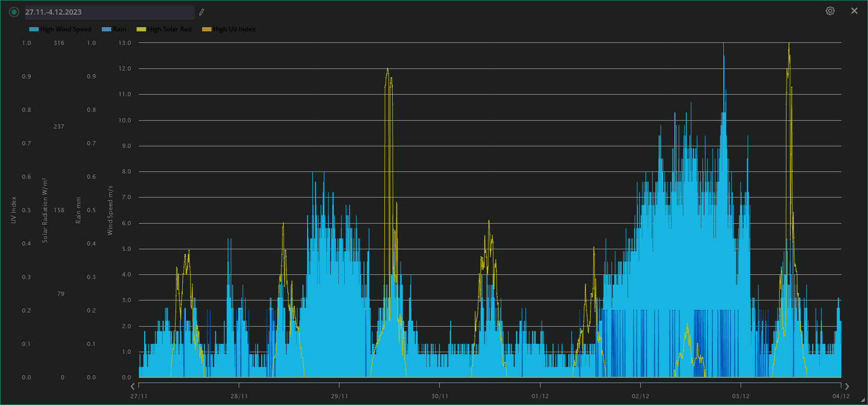Image resolution: width=868 pixels, height=405 pixels.
Task: Disable the High UV Index legend label
Action: pos(234,29)
